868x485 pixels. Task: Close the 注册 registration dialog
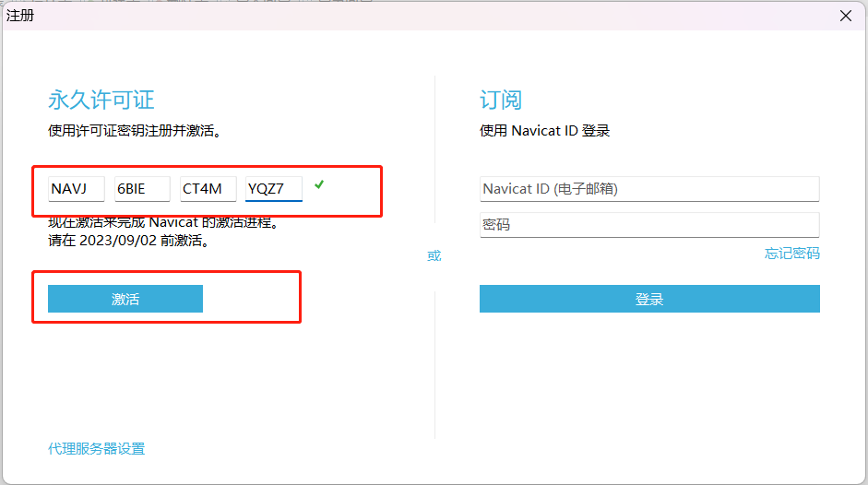[x=845, y=16]
